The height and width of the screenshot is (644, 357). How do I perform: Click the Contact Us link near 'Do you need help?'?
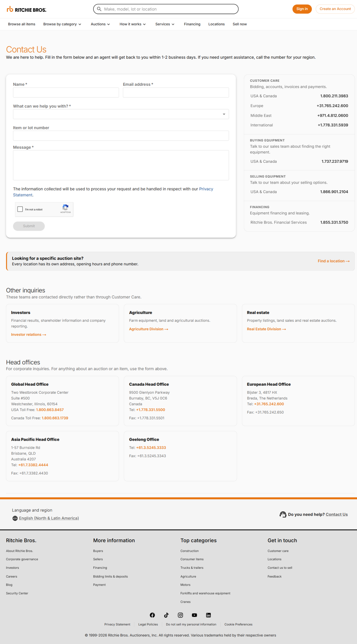tap(337, 514)
